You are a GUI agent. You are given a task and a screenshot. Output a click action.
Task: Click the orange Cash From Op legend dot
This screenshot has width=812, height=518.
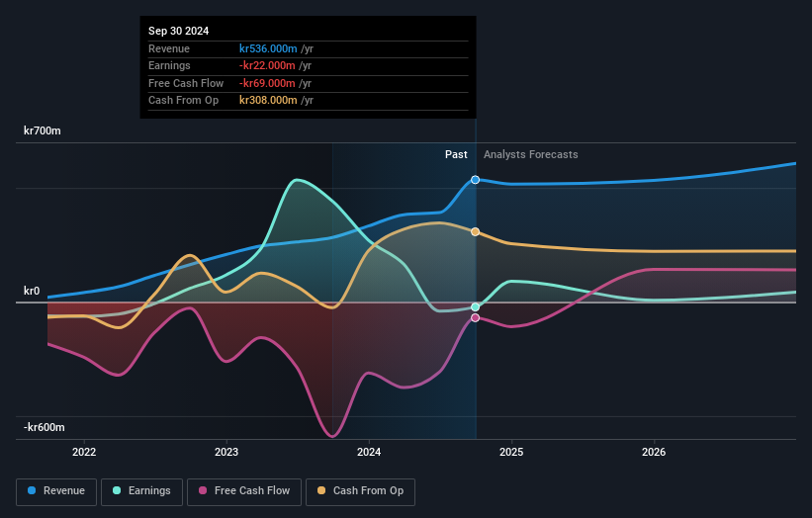(321, 490)
